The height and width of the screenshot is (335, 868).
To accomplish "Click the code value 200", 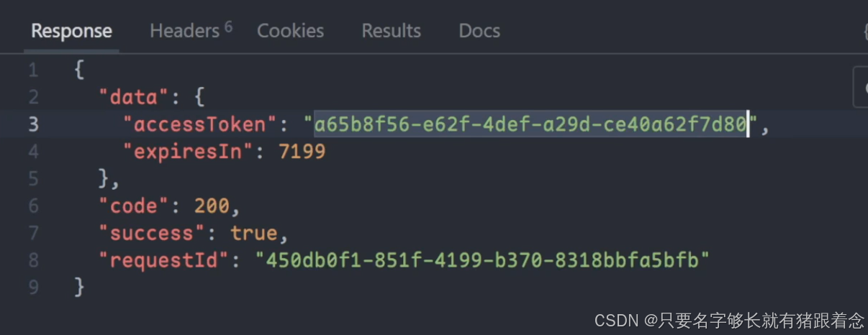I will pos(212,206).
